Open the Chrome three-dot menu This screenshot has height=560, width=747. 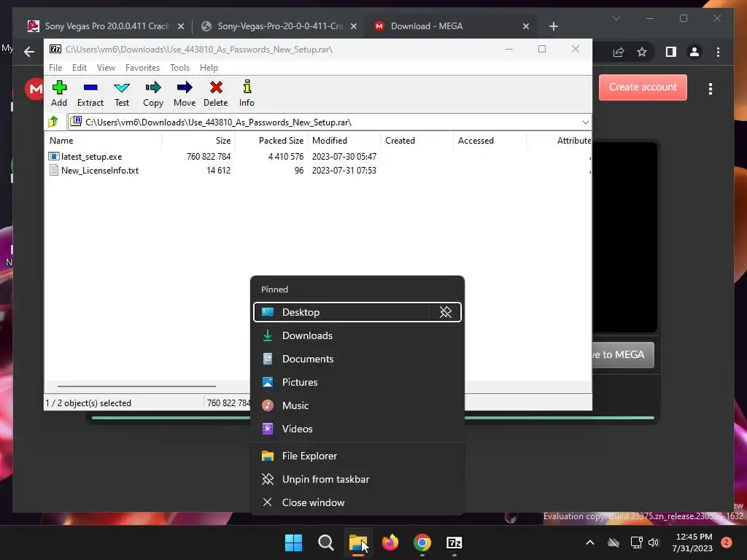[x=718, y=52]
